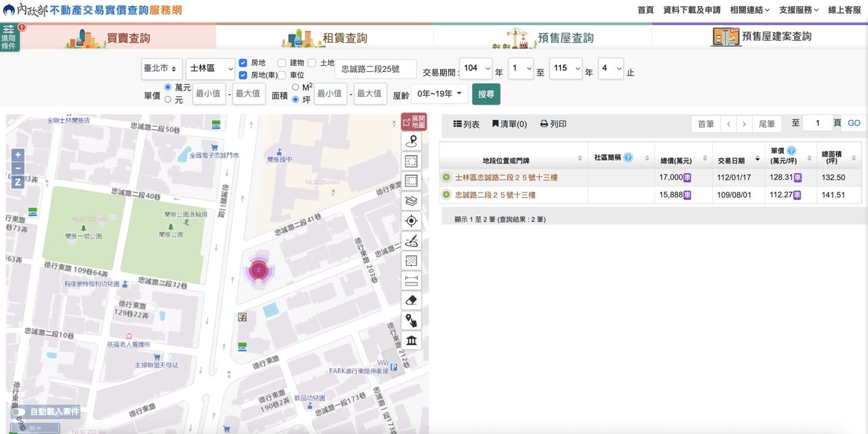868x434 pixels.
Task: Open the 預售屋查詢 tab
Action: point(542,38)
